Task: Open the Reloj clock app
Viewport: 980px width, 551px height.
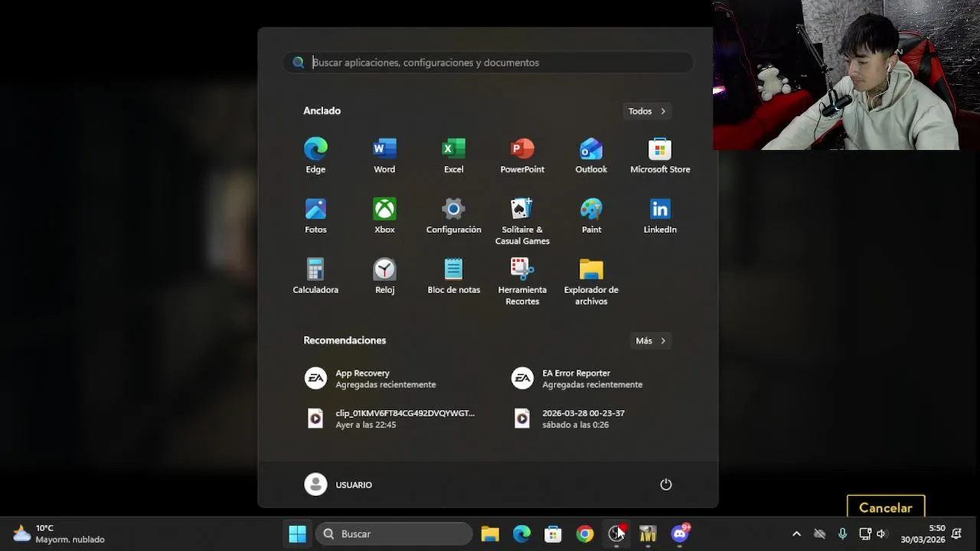Action: click(x=384, y=276)
